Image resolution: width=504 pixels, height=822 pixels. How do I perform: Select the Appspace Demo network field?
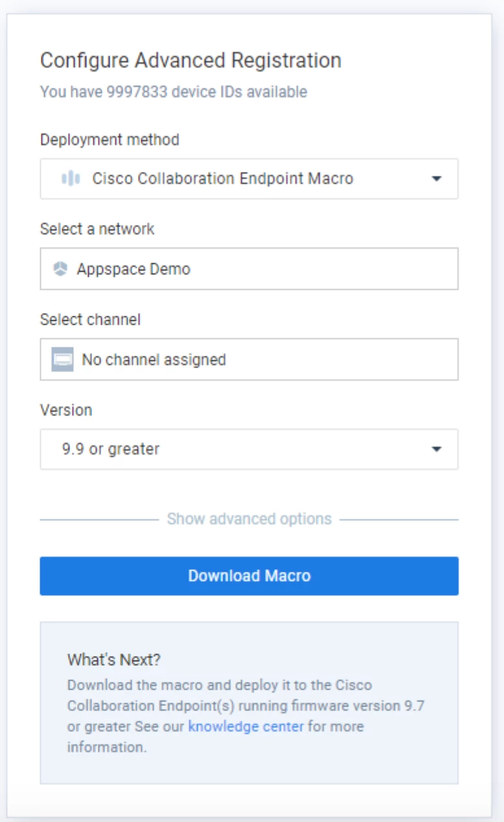coord(249,268)
